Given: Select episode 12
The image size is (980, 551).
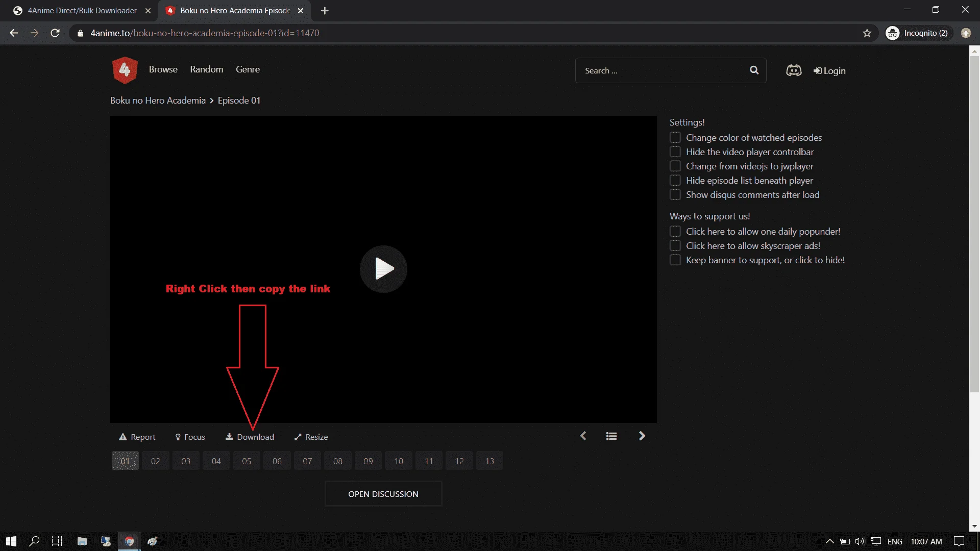Looking at the screenshot, I should (459, 461).
